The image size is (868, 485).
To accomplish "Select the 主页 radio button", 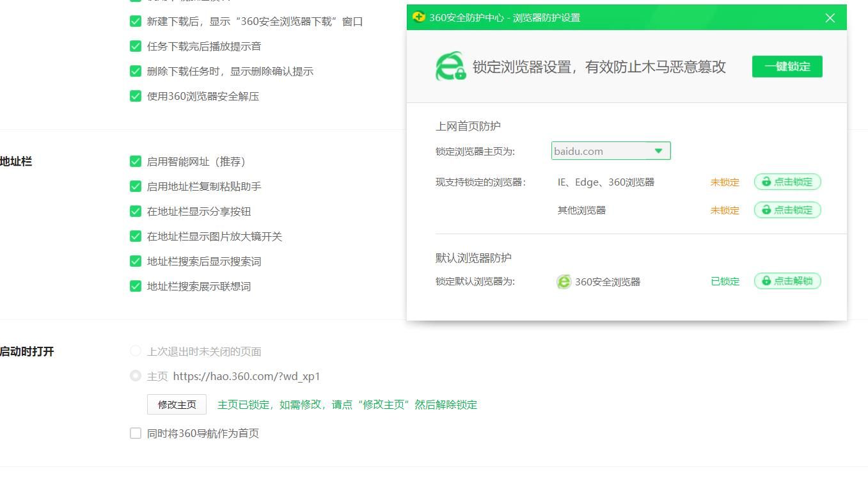I will (x=136, y=376).
